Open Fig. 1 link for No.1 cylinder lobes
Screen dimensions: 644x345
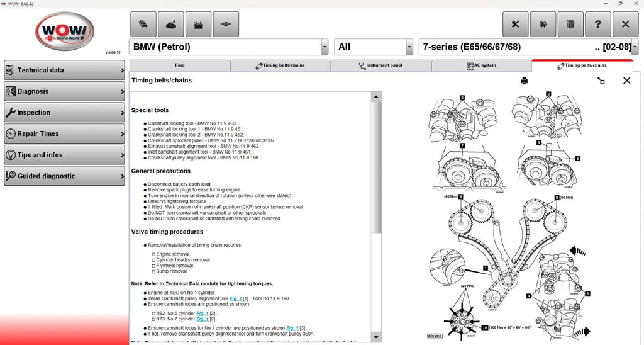(x=292, y=328)
